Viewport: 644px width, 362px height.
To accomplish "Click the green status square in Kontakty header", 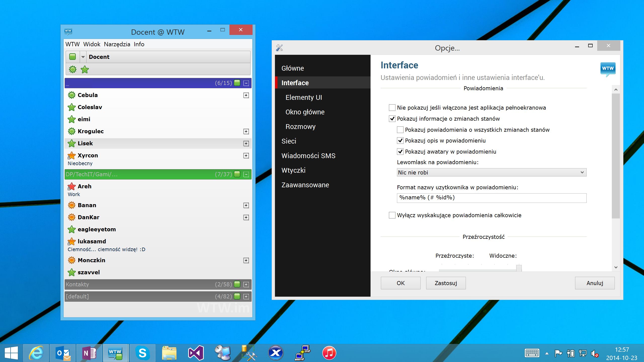I will tap(237, 284).
